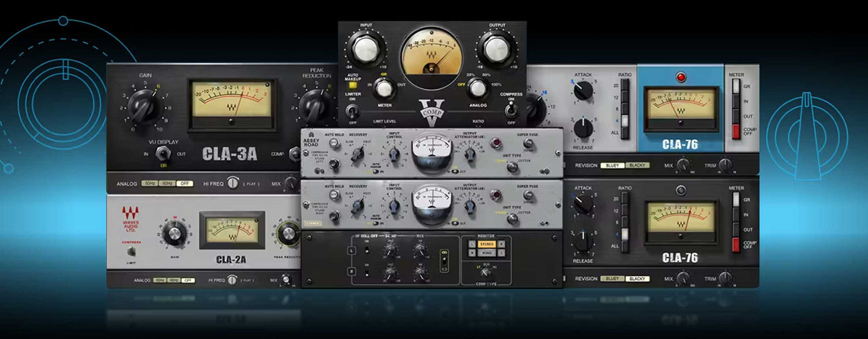Flip the V-Comp Limiter On/Off switch

coord(353,113)
